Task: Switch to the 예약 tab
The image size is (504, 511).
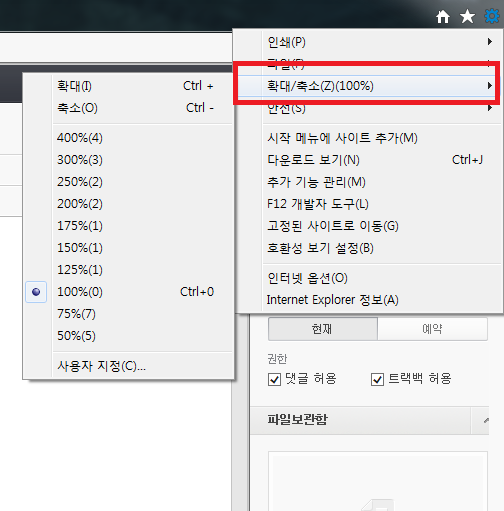Action: 432,329
